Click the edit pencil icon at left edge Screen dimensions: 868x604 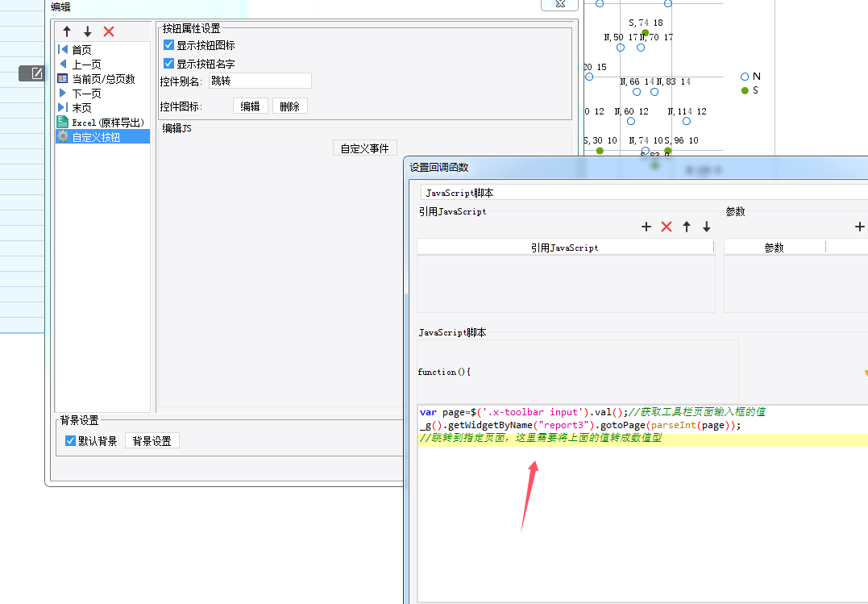tap(36, 73)
